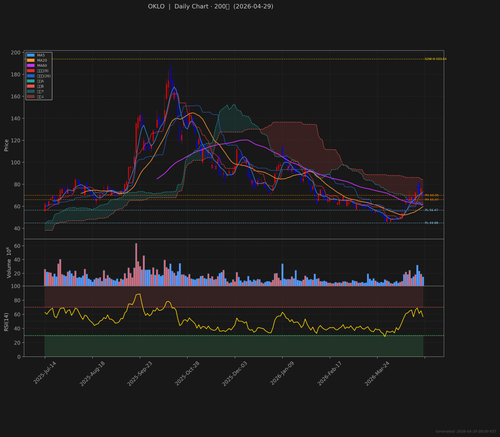Image resolution: width=500 pixels, height=437 pixels.
Task: Select the MA20 orange legend swatch
Action: [31, 60]
